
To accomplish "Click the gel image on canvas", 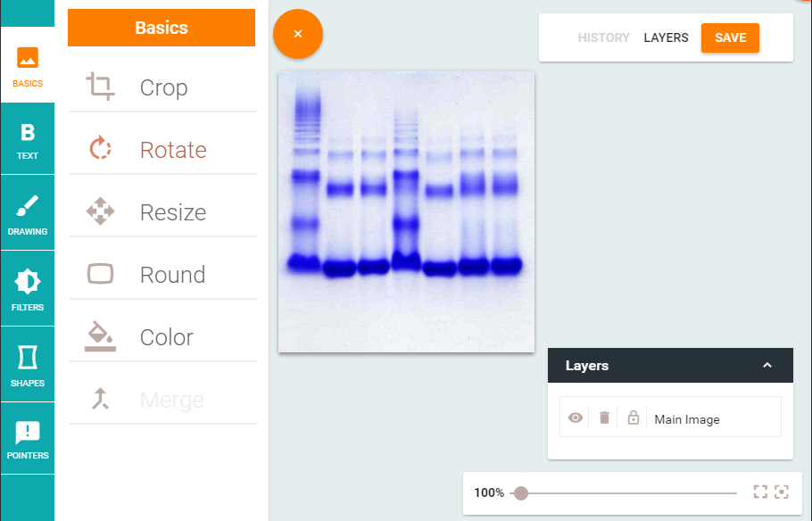I will coord(406,212).
